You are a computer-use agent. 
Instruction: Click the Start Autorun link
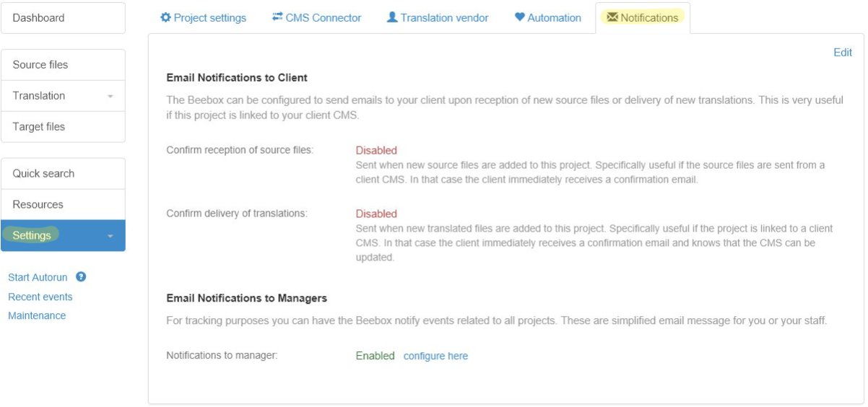pos(38,278)
